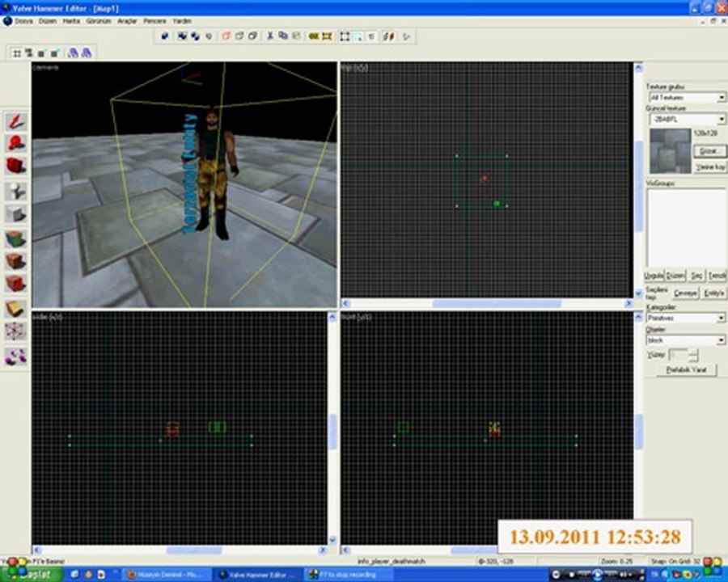The width and height of the screenshot is (728, 582).
Task: Click the Gözat texture browse button
Action: point(710,151)
